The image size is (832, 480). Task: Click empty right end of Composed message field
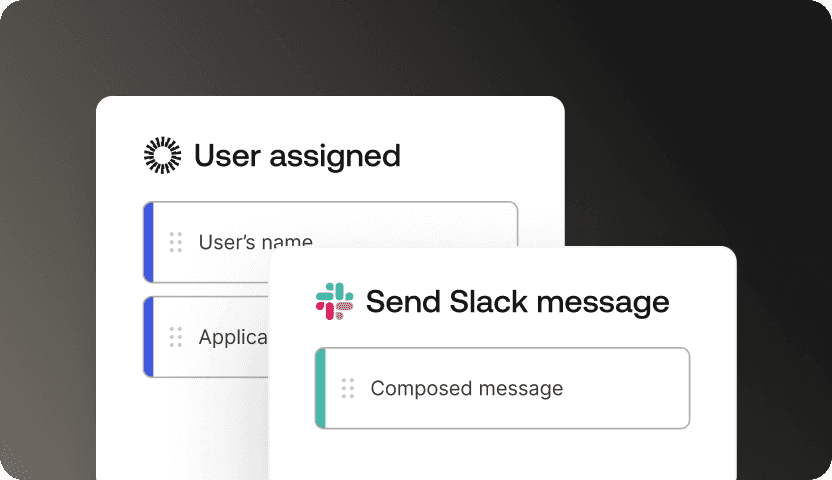640,388
